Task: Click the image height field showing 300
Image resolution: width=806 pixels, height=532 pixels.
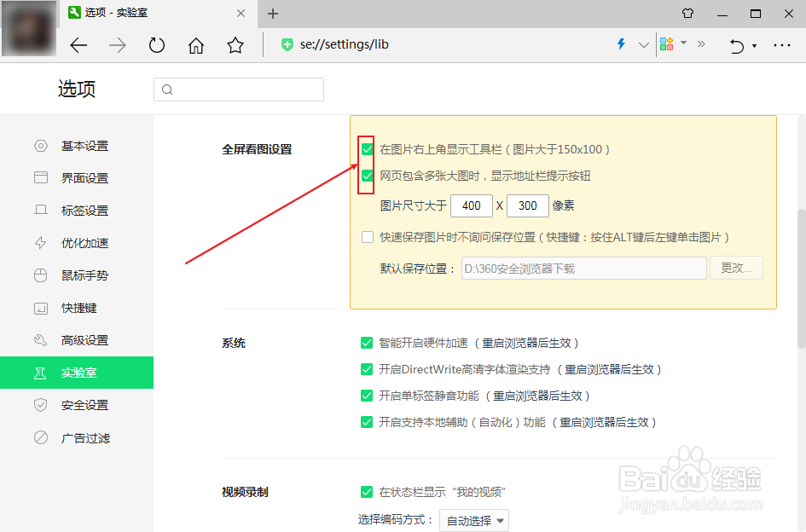Action: point(527,206)
